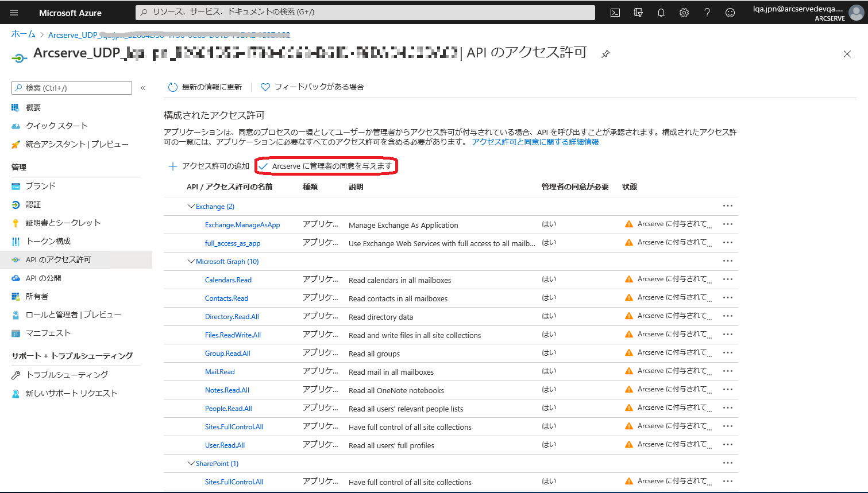Open Files.ReadWrite.All permission
This screenshot has height=493, width=868.
(233, 335)
